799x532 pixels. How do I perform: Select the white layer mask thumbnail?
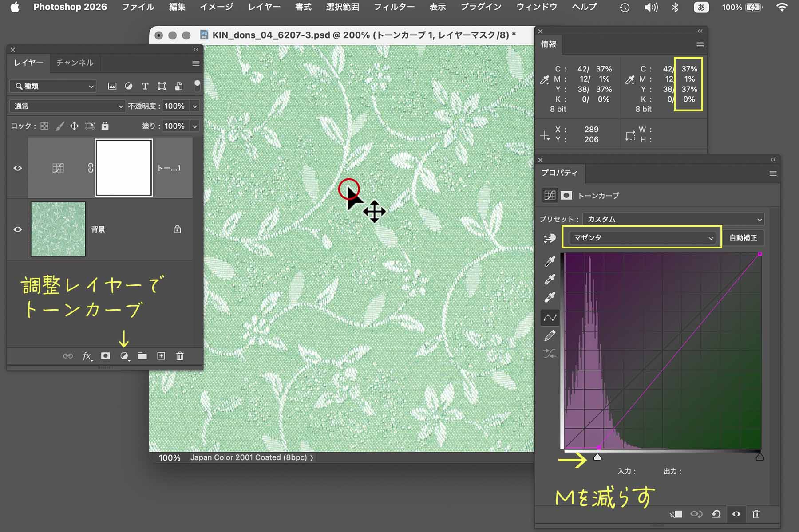(124, 168)
